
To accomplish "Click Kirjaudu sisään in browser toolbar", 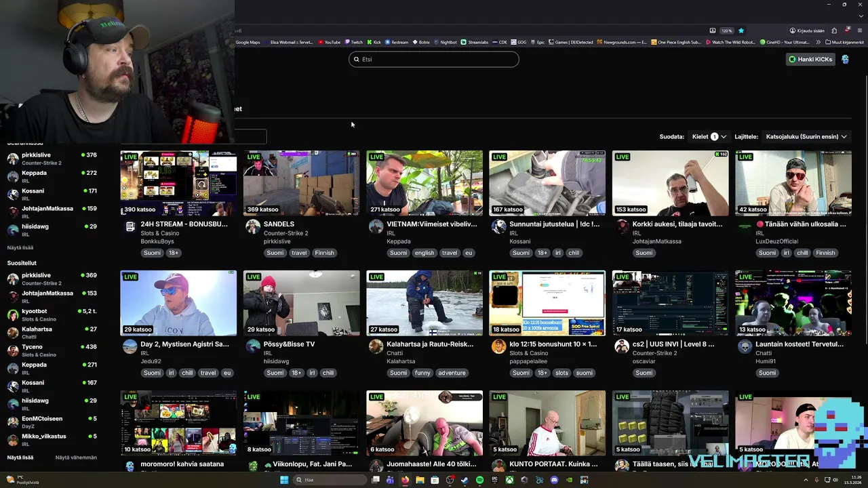I will 807,30.
